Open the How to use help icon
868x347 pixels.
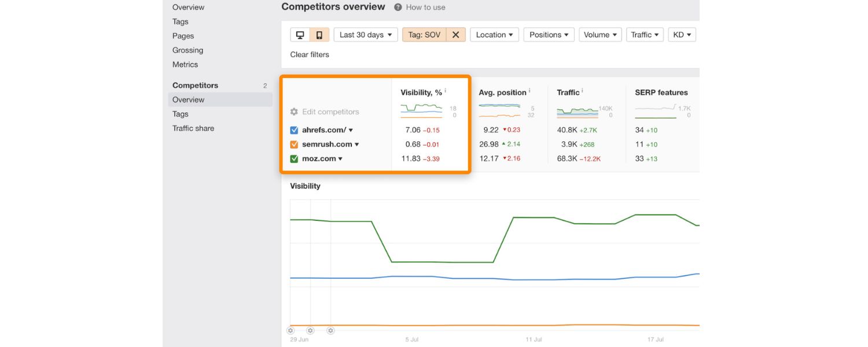pos(397,7)
